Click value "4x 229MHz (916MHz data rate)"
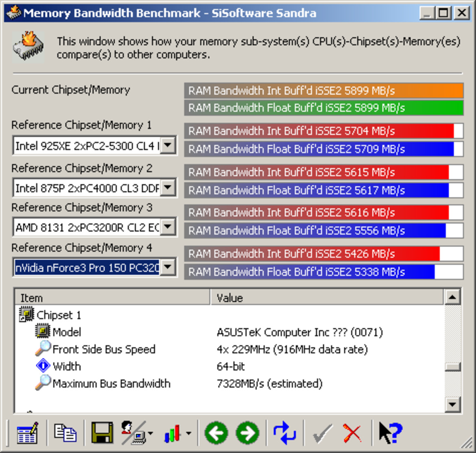This screenshot has height=453, width=476. click(x=292, y=349)
